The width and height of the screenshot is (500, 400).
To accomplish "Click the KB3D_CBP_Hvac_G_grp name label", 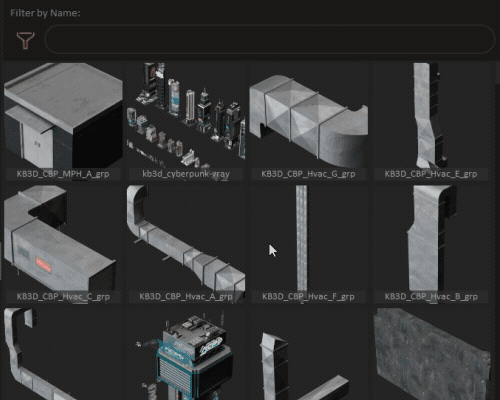I will pos(309,174).
